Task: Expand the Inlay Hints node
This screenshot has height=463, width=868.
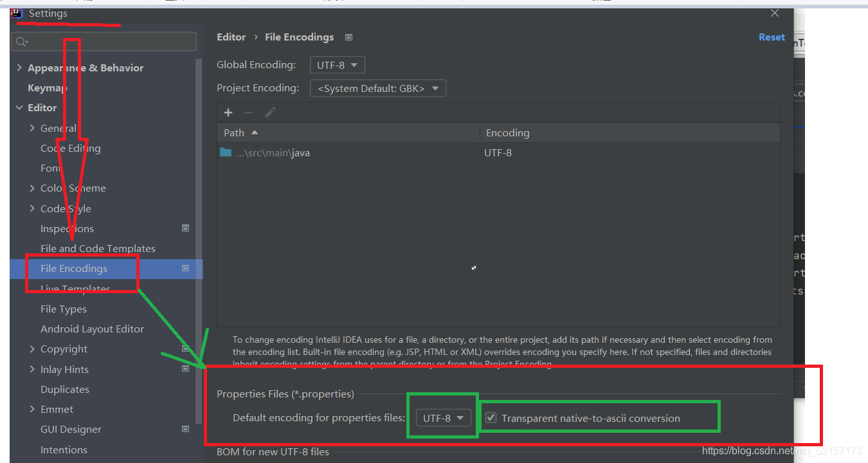Action: tap(32, 369)
